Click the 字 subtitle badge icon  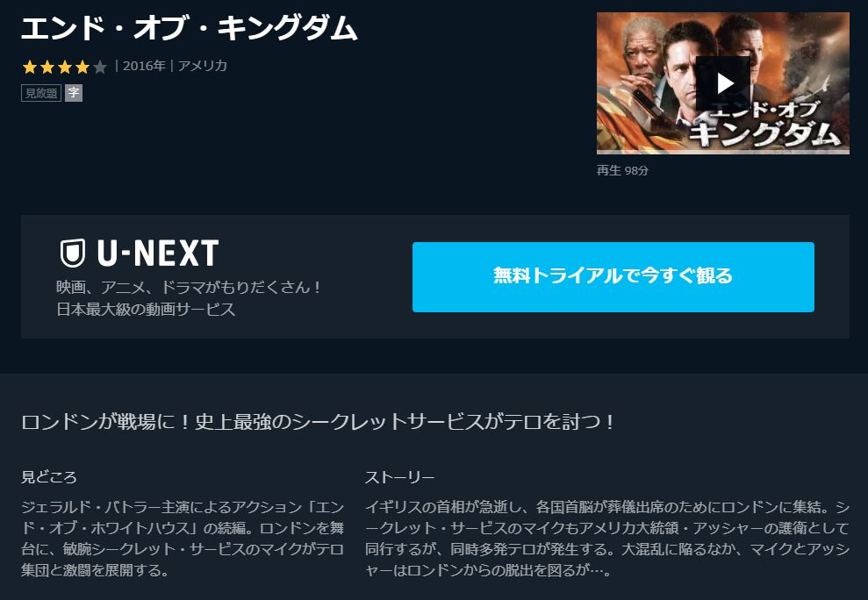pyautogui.click(x=74, y=93)
